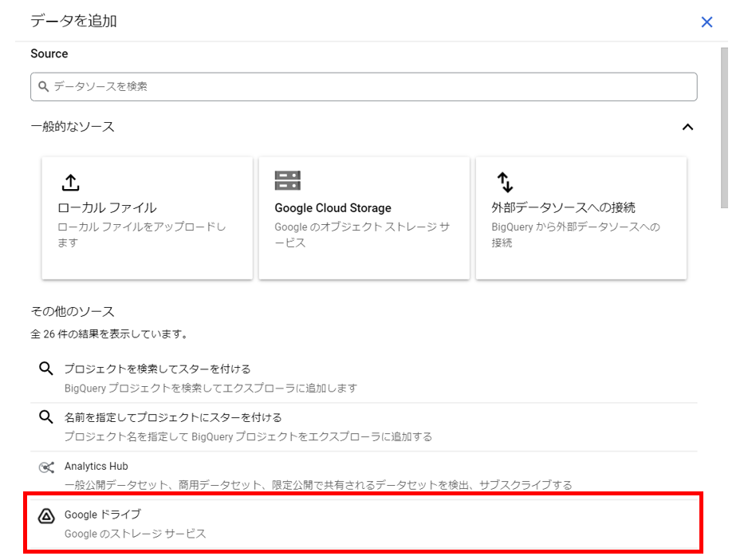
Task: Click the Google Cloud Storage server icon
Action: click(x=288, y=180)
